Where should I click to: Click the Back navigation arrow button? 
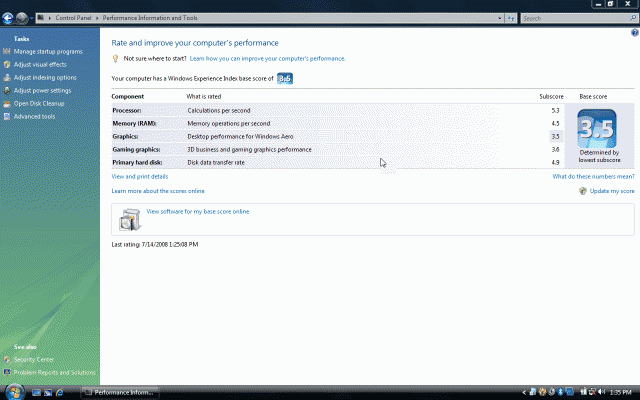click(8, 18)
